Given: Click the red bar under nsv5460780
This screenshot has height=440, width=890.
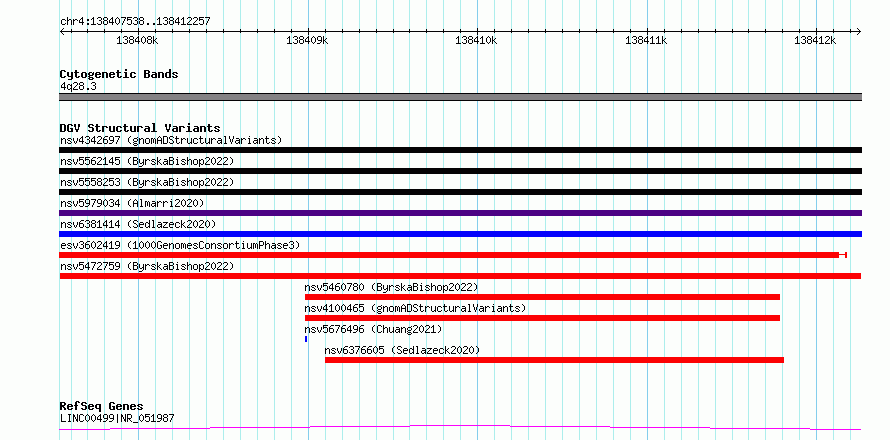Looking at the screenshot, I should pyautogui.click(x=542, y=297).
